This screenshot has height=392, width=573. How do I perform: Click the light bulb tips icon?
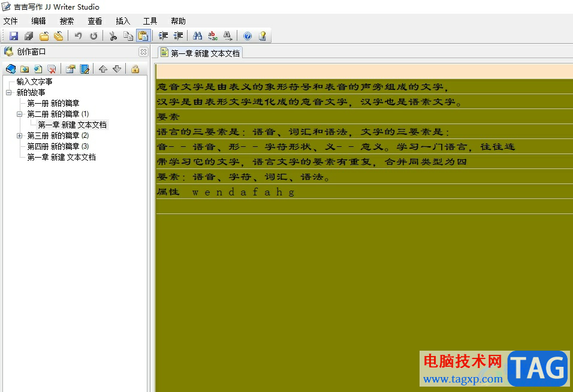(x=263, y=36)
